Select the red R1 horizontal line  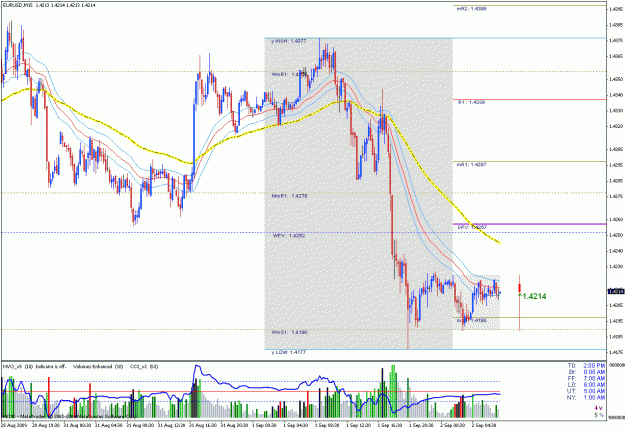coord(531,100)
